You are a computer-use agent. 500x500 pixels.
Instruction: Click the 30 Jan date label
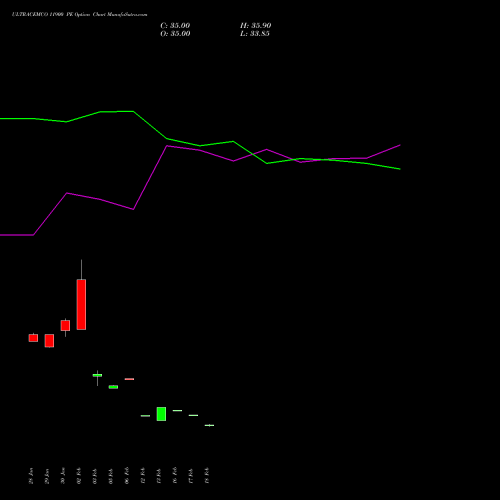tap(63, 476)
